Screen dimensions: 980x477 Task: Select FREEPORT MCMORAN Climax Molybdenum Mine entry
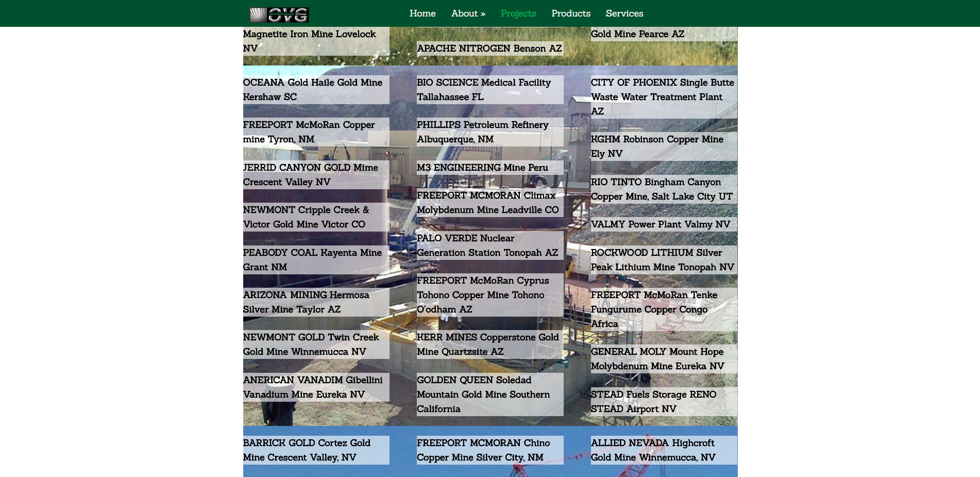coord(490,203)
